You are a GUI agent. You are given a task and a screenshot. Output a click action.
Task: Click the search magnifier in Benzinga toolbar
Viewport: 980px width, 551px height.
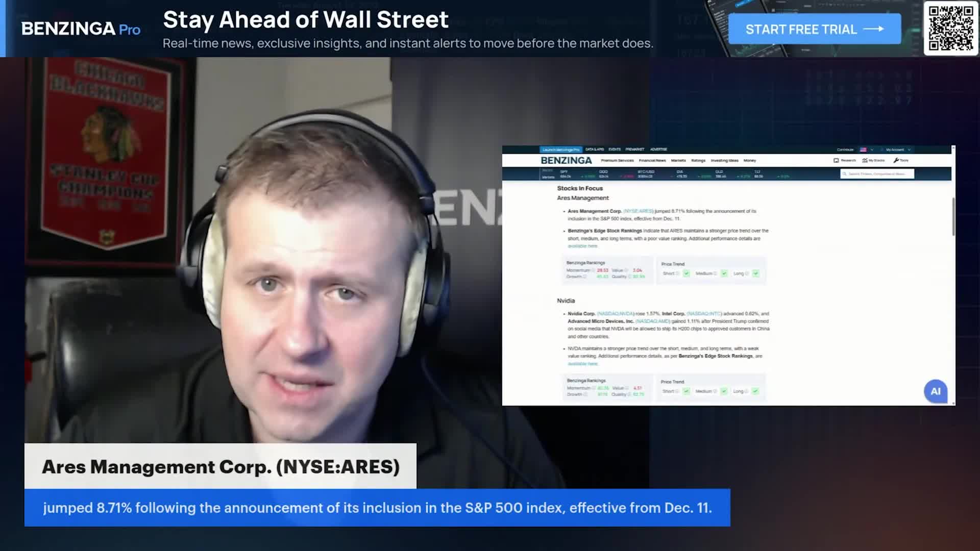(x=845, y=174)
